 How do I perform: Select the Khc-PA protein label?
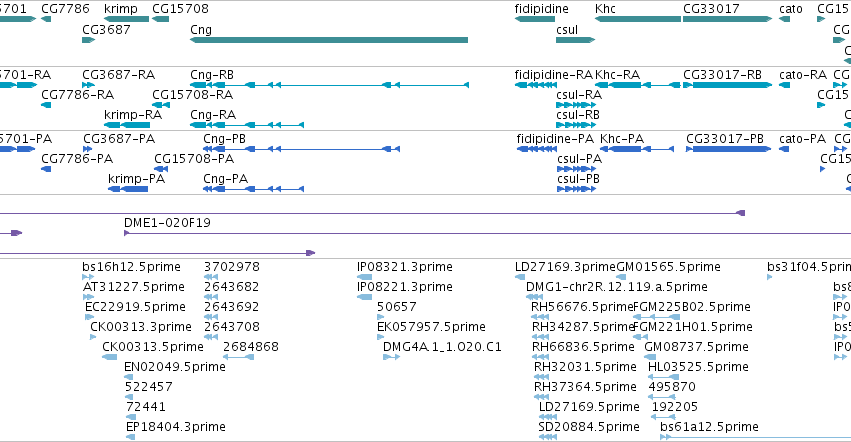[x=622, y=138]
